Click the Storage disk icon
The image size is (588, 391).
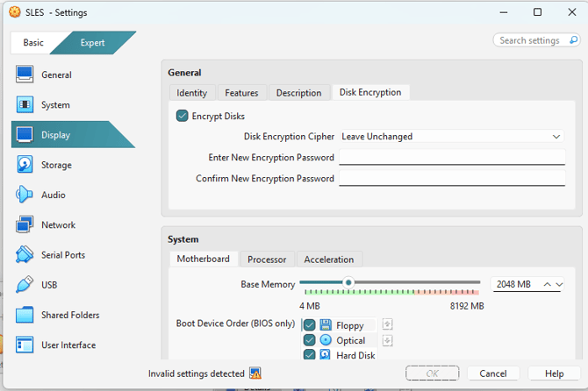pos(25,165)
